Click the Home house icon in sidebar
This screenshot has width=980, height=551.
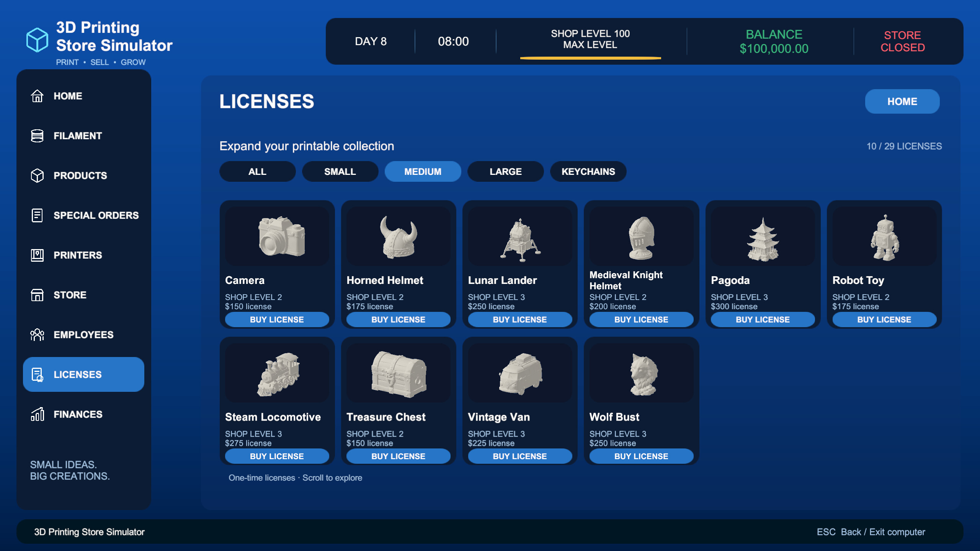click(37, 96)
